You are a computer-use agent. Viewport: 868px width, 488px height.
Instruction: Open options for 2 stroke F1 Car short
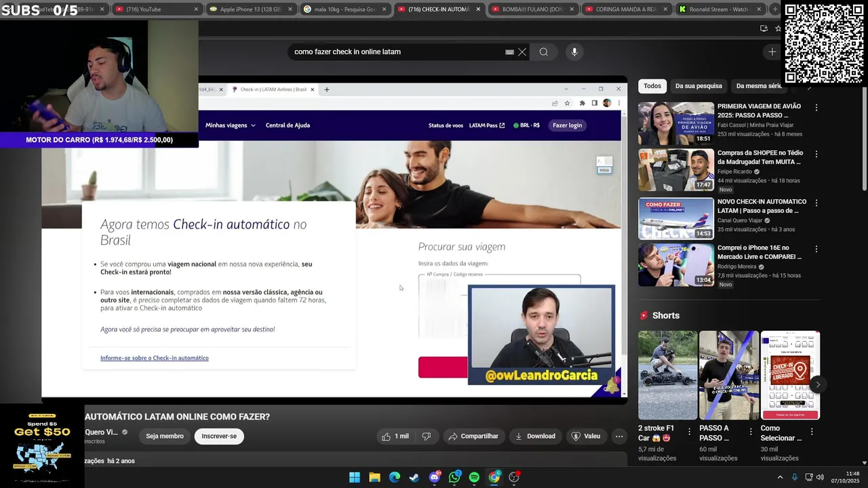pos(690,431)
